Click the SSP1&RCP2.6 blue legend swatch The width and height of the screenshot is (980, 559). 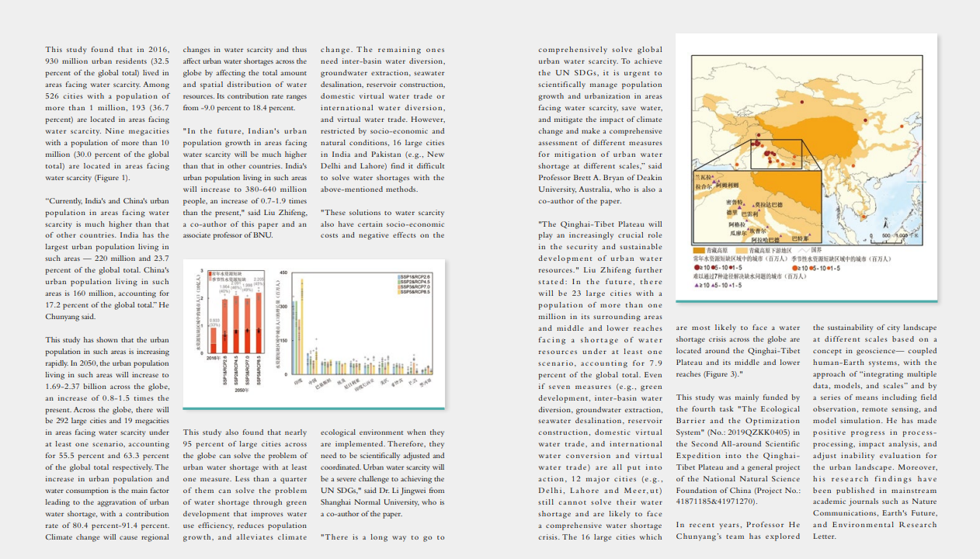pos(400,276)
